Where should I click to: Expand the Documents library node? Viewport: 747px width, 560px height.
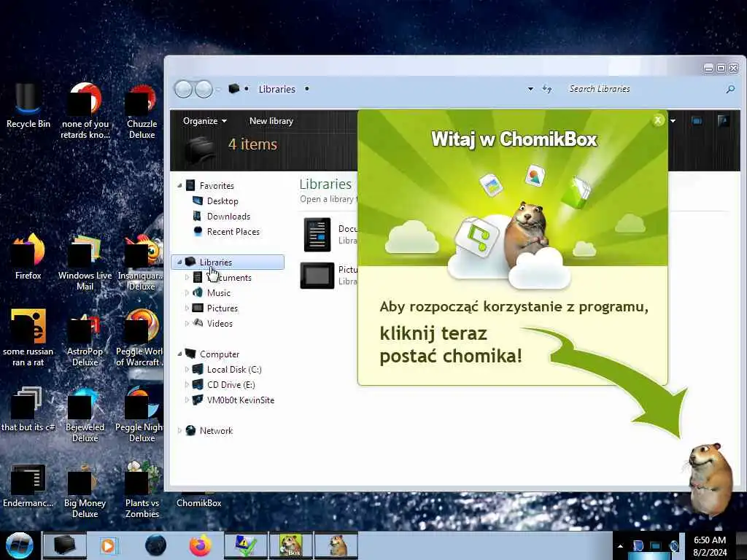(187, 277)
